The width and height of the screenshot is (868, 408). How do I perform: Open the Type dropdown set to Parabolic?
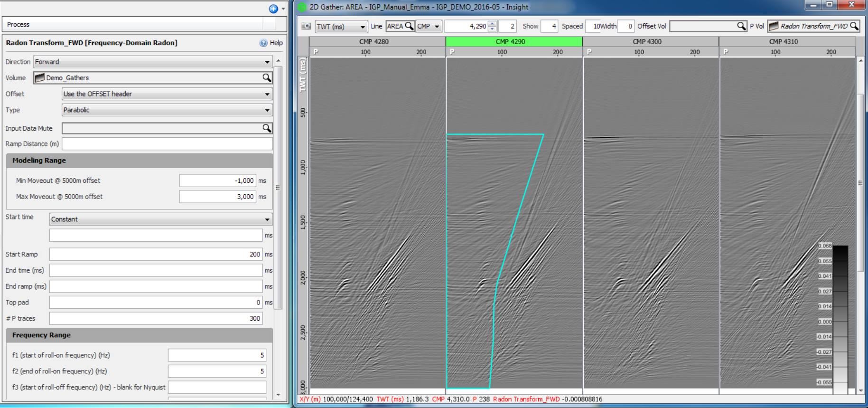click(x=167, y=110)
